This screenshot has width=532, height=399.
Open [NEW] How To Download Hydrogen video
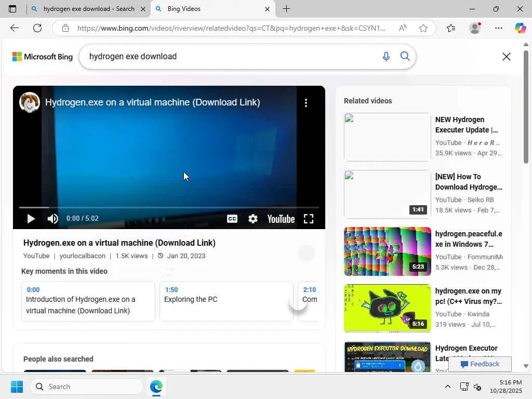[469, 182]
